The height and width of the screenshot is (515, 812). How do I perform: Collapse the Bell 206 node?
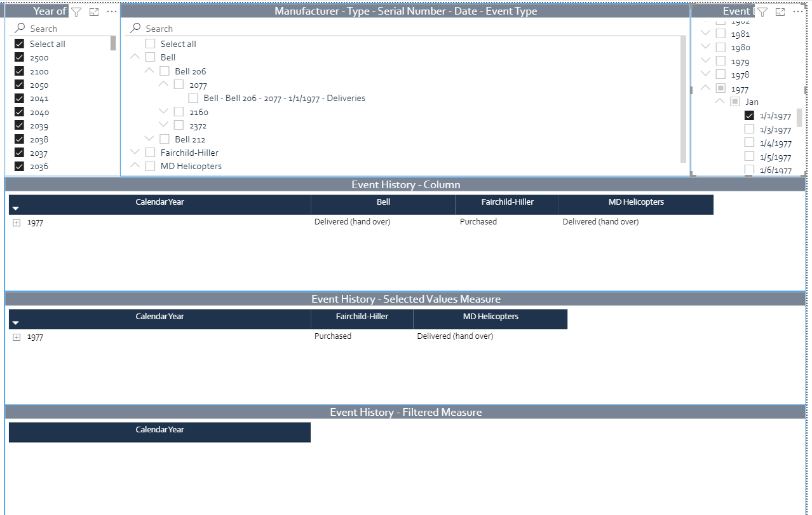(x=149, y=71)
